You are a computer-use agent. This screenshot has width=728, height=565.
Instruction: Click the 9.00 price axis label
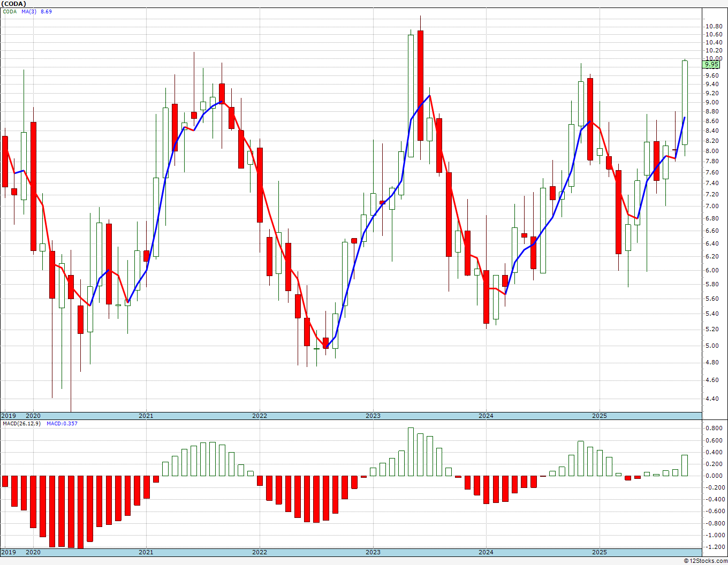pos(712,102)
